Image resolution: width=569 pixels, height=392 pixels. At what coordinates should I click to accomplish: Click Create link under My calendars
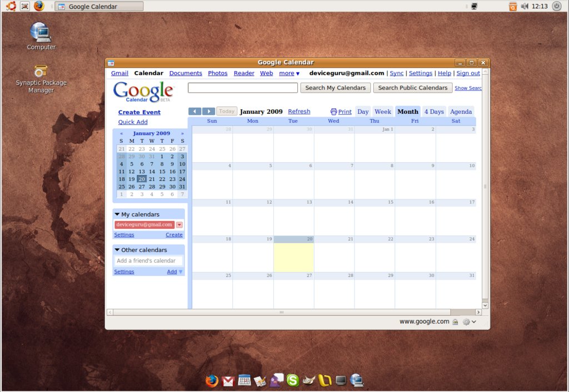(174, 235)
